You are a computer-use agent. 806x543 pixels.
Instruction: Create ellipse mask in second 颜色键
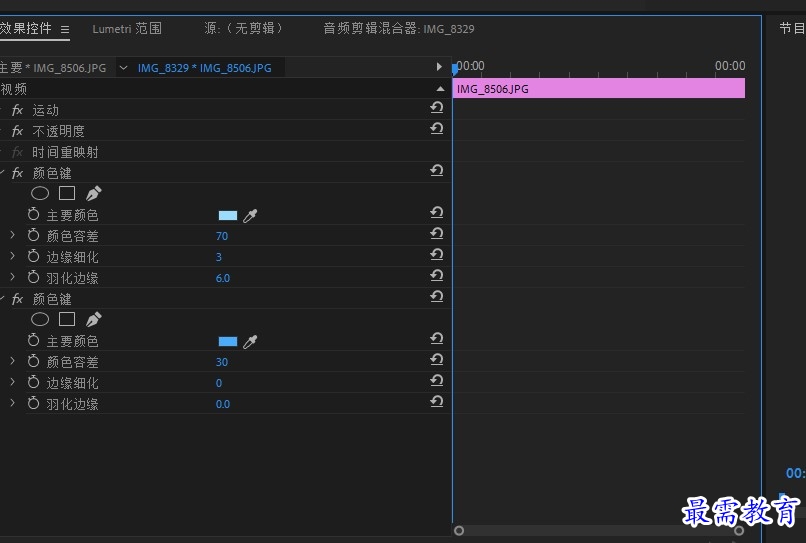[40, 319]
